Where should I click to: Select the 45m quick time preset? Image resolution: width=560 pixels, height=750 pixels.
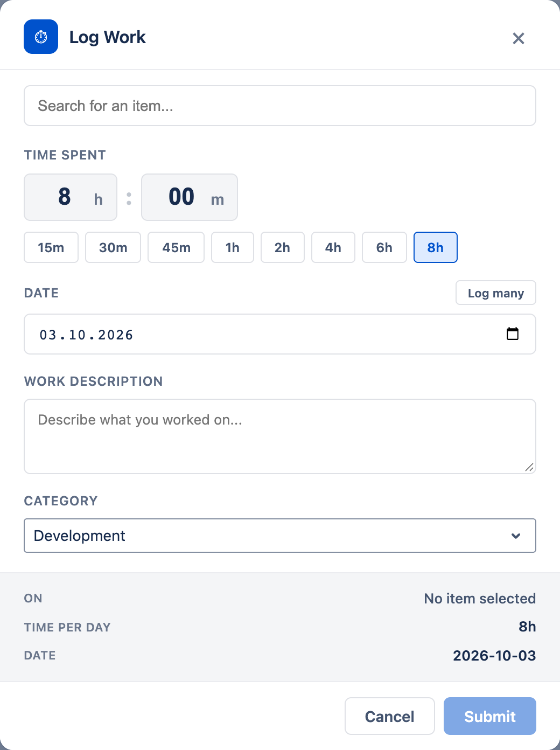(176, 247)
